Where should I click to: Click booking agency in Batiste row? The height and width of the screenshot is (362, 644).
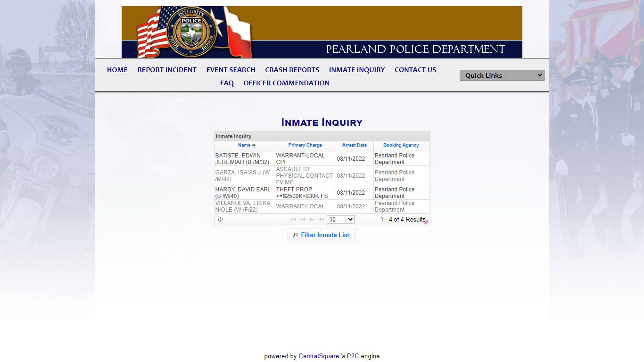(401, 159)
